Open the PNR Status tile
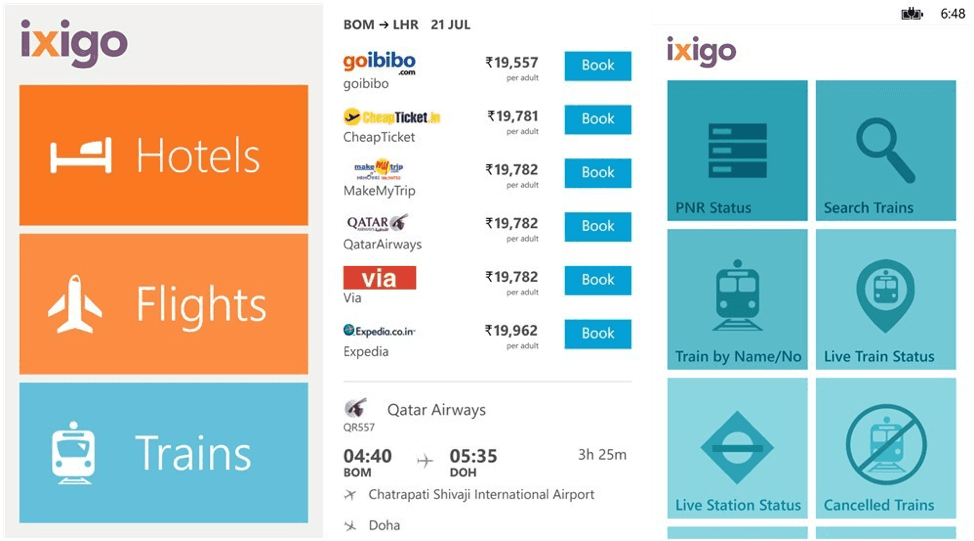This screenshot has width=974, height=541. (737, 150)
